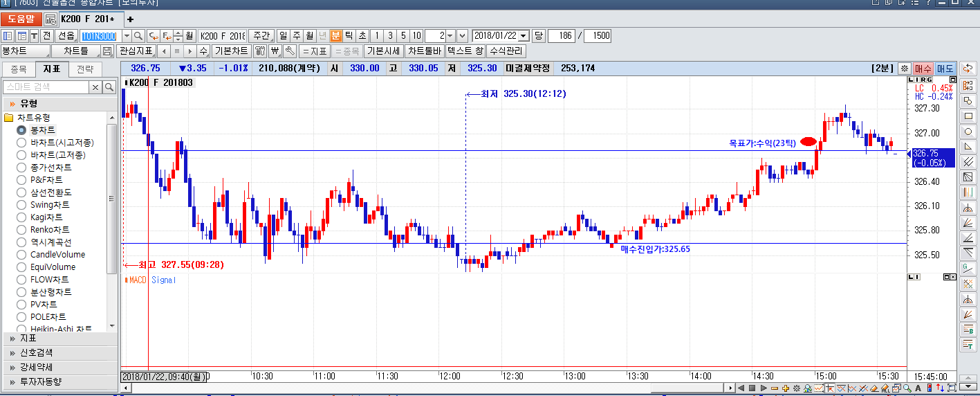Screen dimensions: 980x396
Task: Open the 기본차트 dropdown
Action: (232, 51)
